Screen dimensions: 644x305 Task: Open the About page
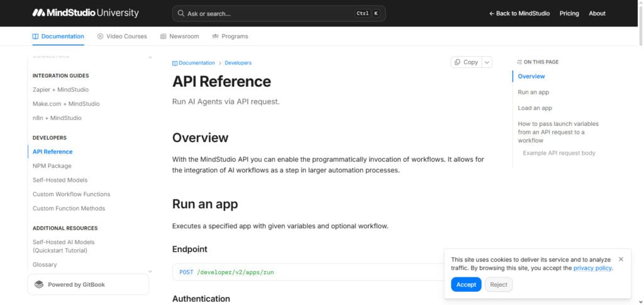tap(597, 14)
